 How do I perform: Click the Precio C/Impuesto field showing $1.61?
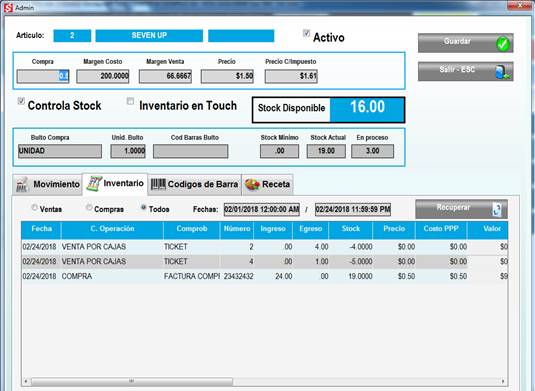291,76
